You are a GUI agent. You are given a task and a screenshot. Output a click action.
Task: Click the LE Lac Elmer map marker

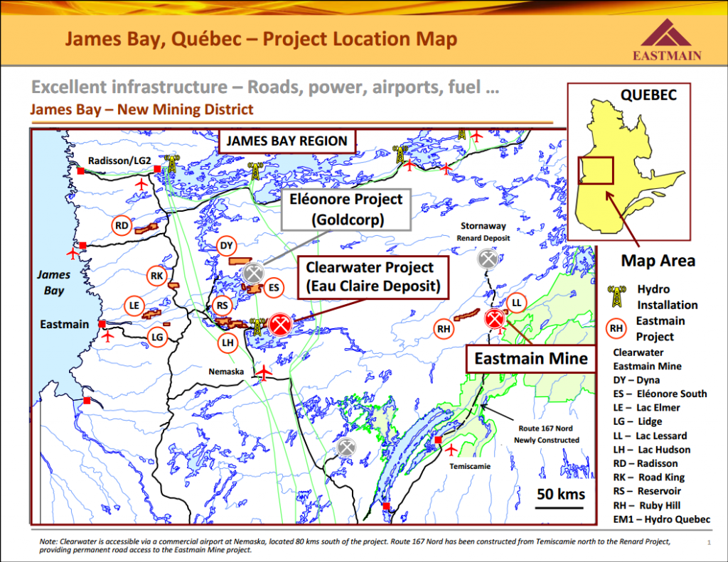pos(133,306)
